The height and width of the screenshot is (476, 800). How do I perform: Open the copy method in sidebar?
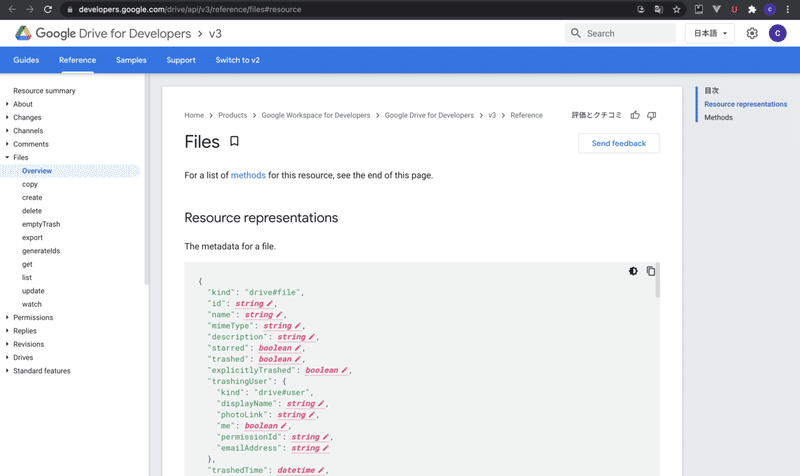[x=30, y=184]
